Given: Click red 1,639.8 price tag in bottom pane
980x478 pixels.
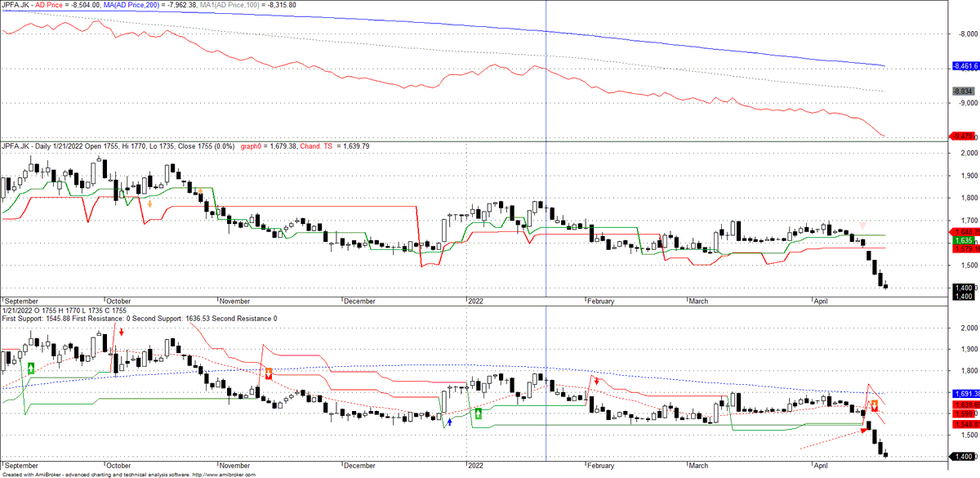Looking at the screenshot, I should [x=964, y=404].
